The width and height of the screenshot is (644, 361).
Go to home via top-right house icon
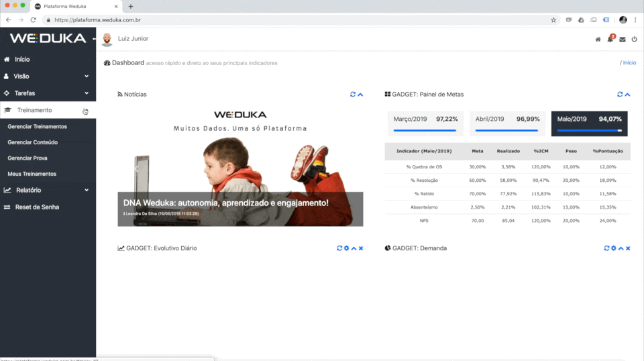[x=598, y=40]
